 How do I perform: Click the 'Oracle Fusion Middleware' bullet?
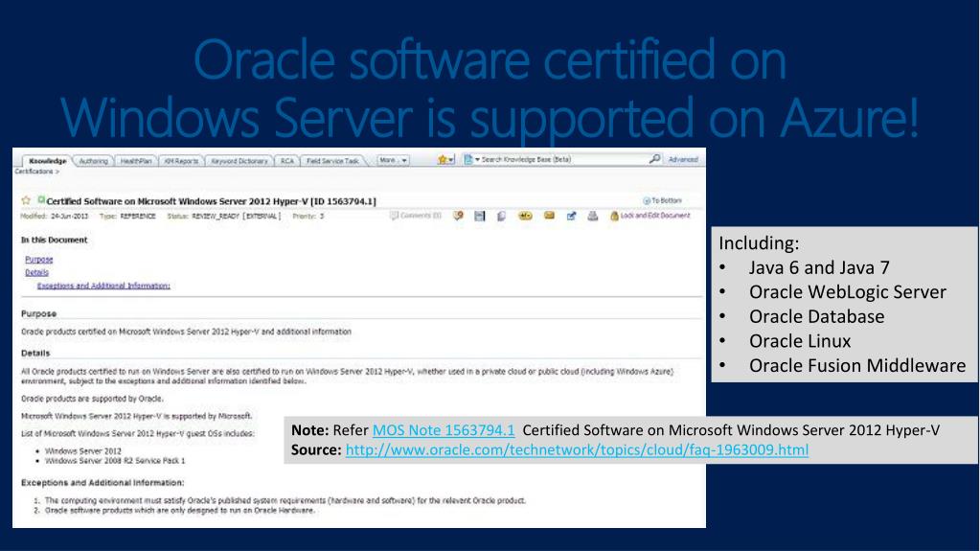(x=856, y=365)
